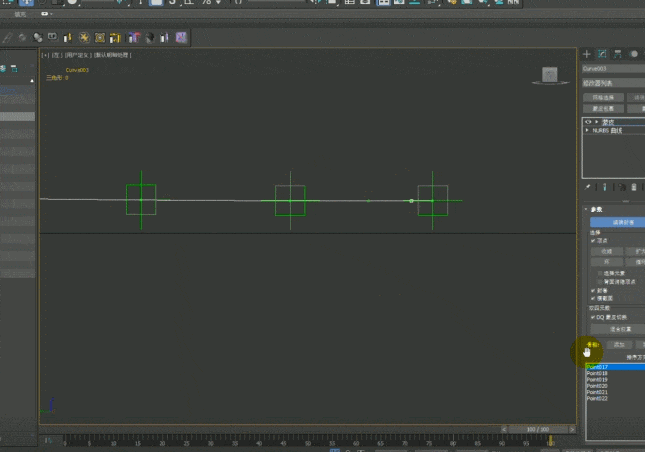Screen dimensions: 645x452
Task: Click the rounded rectangle frame icon in toolbar
Action: 52,37
